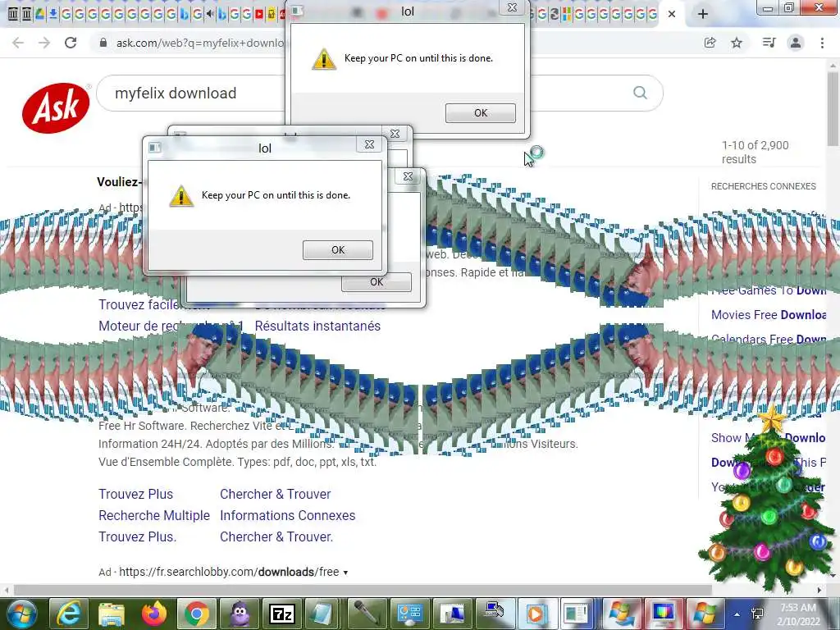Switch to the Microsoft colored-squares tab
This screenshot has height=630, width=840.
pyautogui.click(x=566, y=15)
